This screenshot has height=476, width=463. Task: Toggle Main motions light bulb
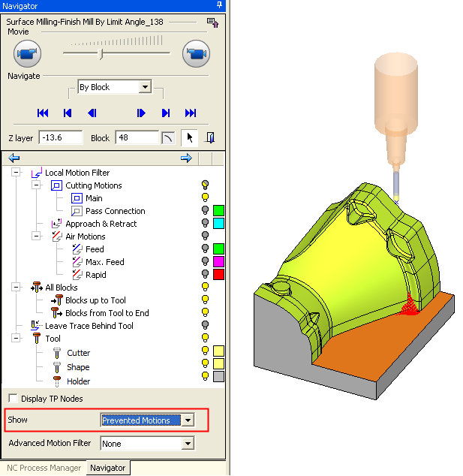coord(205,197)
